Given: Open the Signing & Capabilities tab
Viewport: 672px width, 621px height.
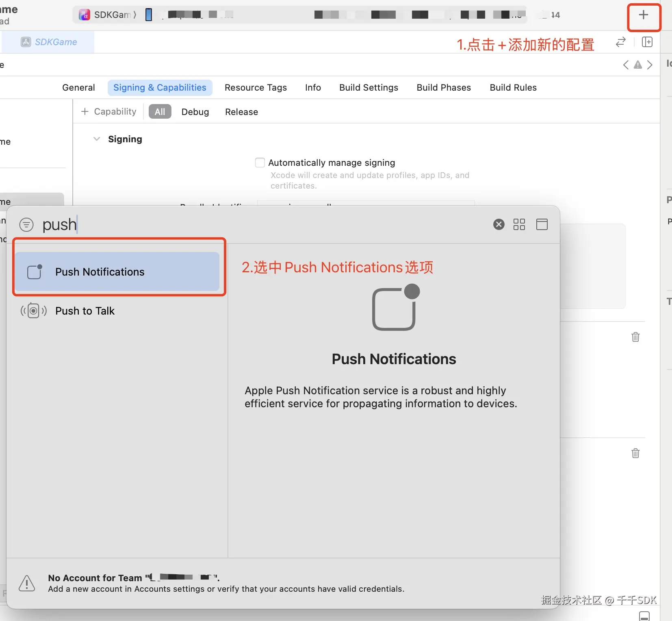Looking at the screenshot, I should 160,88.
